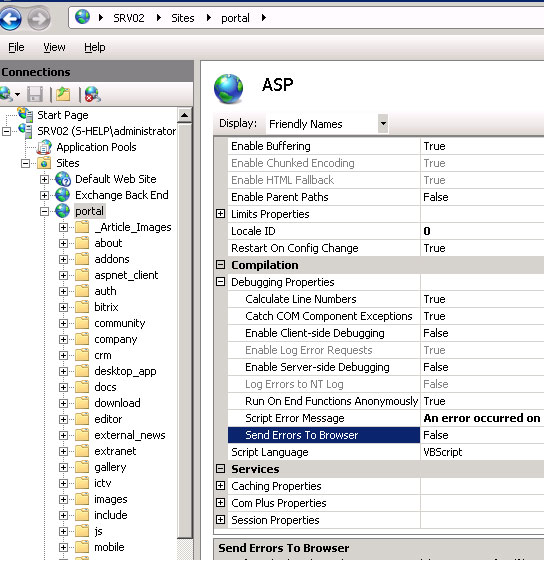545x561 pixels.
Task: Click the globe icon in the address bar
Action: coord(83,17)
